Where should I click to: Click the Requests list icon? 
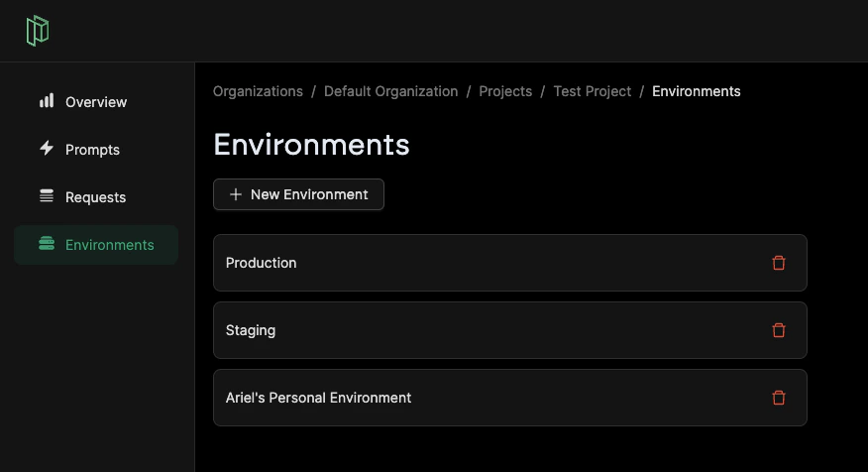[x=47, y=195]
